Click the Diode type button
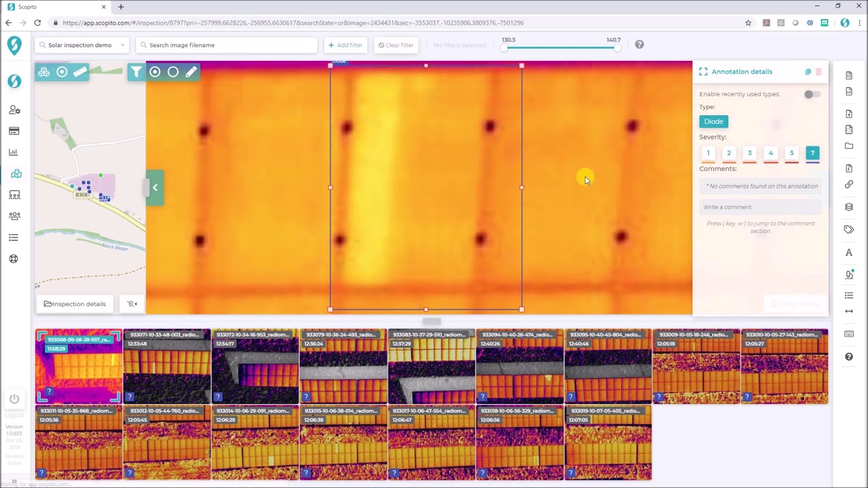 click(x=713, y=121)
